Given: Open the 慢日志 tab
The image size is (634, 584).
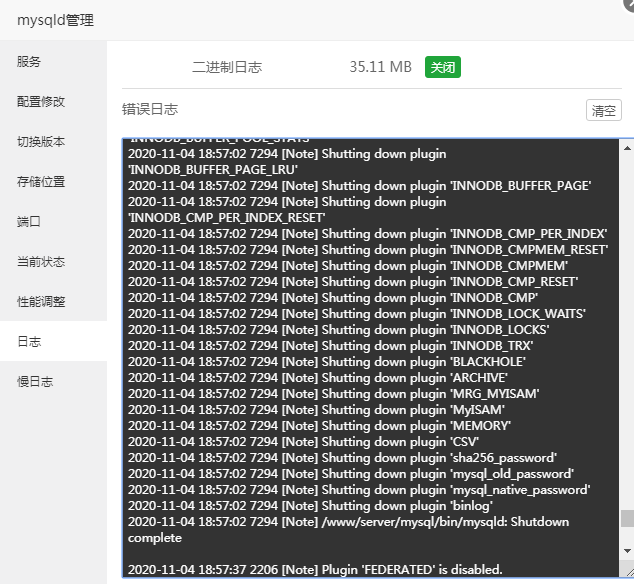Looking at the screenshot, I should 53,381.
